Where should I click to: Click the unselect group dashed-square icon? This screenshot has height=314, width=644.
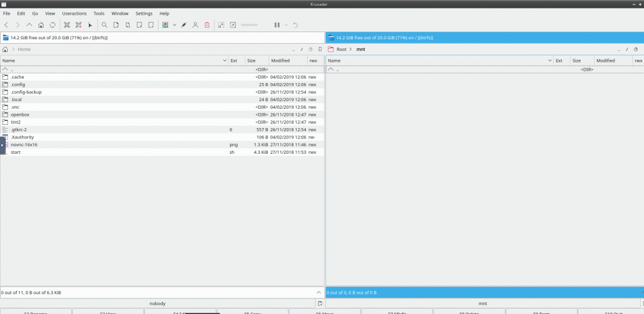(x=233, y=25)
